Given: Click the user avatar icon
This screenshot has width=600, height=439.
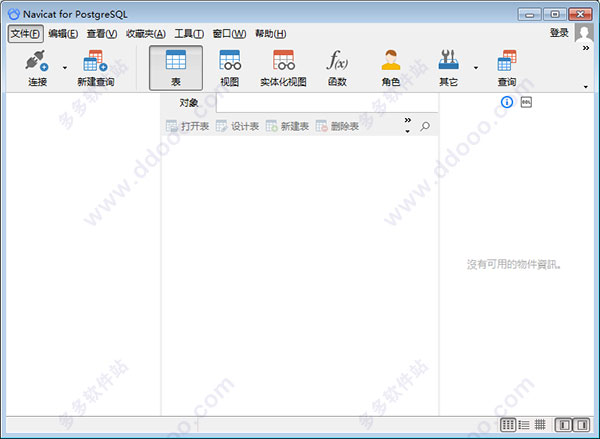Looking at the screenshot, I should (584, 33).
